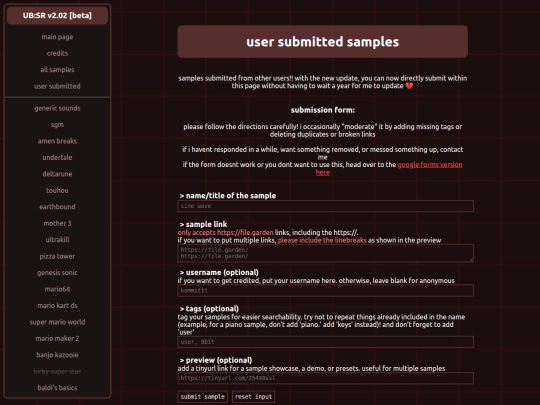540x405 pixels.
Task: Click the UB:SR v2.02 [beta] header
Action: 57,15
